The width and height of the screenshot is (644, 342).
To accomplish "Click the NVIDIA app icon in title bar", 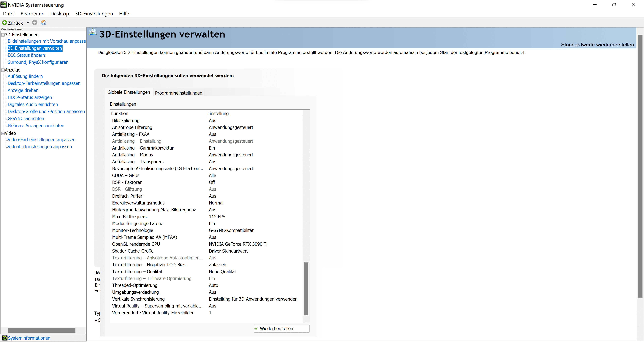I will (4, 5).
